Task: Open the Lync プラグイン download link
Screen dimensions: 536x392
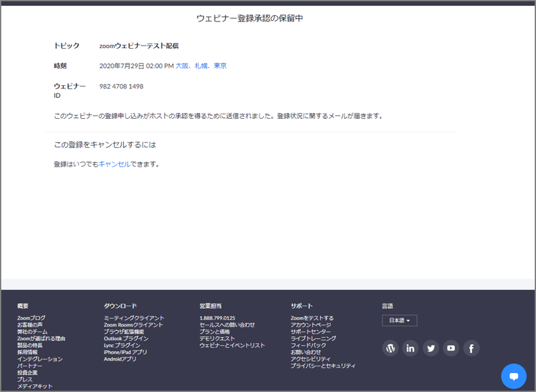Action: (122, 345)
